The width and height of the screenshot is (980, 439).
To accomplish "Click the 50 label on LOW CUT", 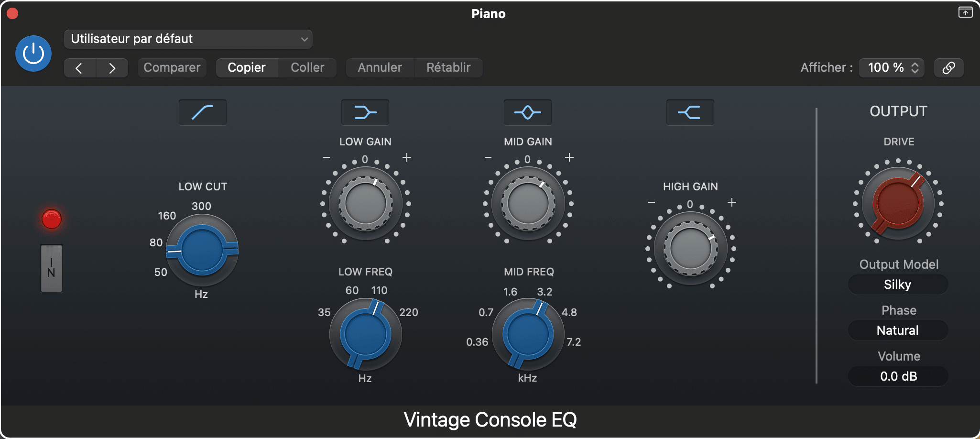I will click(x=161, y=272).
